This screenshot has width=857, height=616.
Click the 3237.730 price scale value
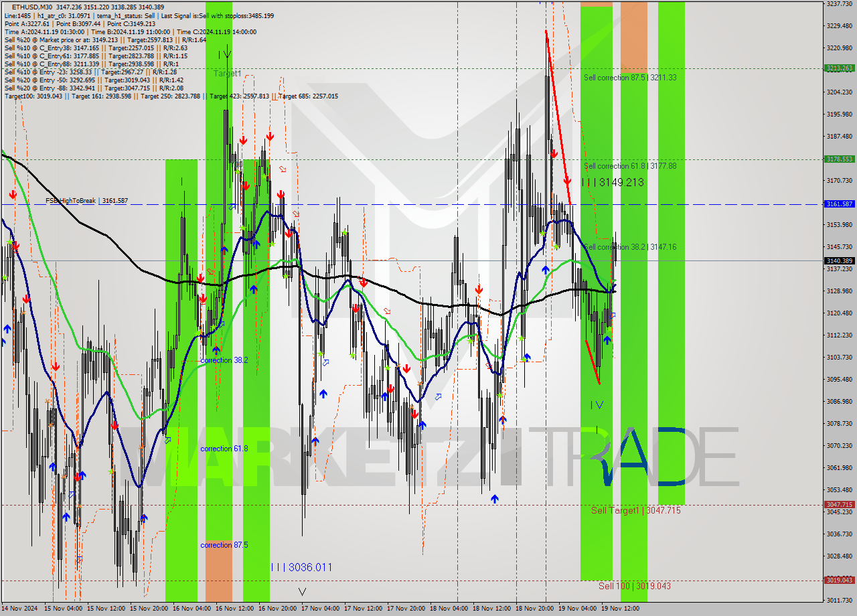pos(840,4)
